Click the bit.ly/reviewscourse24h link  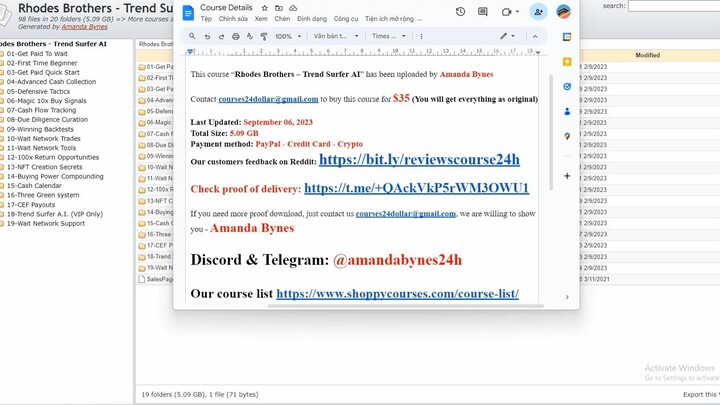pyautogui.click(x=419, y=159)
